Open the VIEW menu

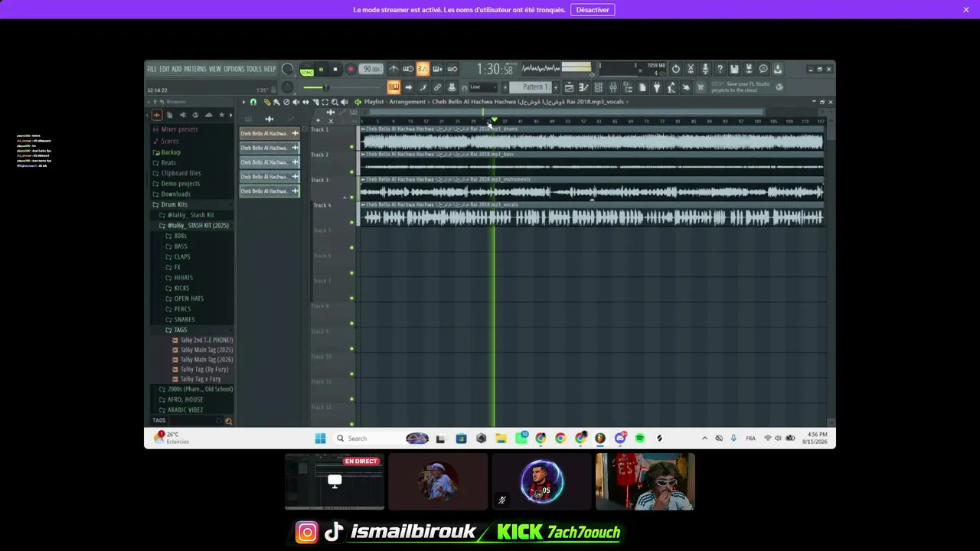[215, 69]
